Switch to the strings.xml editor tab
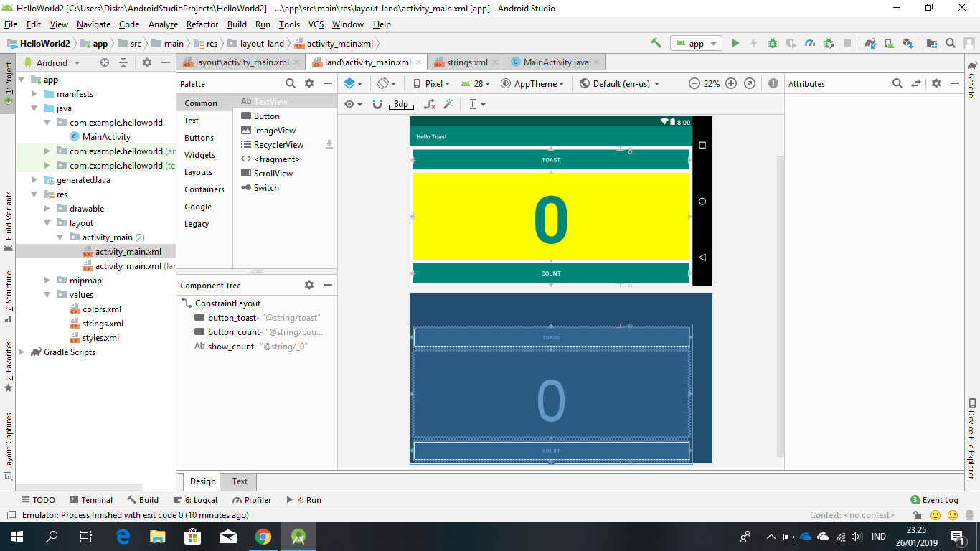Image resolution: width=980 pixels, height=551 pixels. pyautogui.click(x=466, y=62)
